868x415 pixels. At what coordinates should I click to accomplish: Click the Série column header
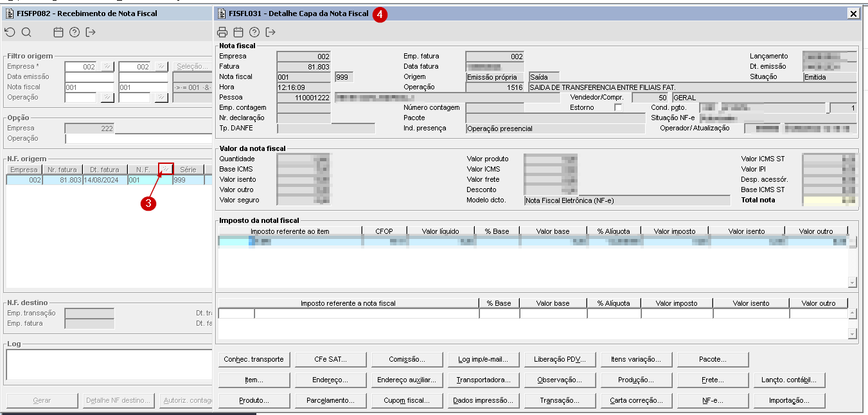188,170
